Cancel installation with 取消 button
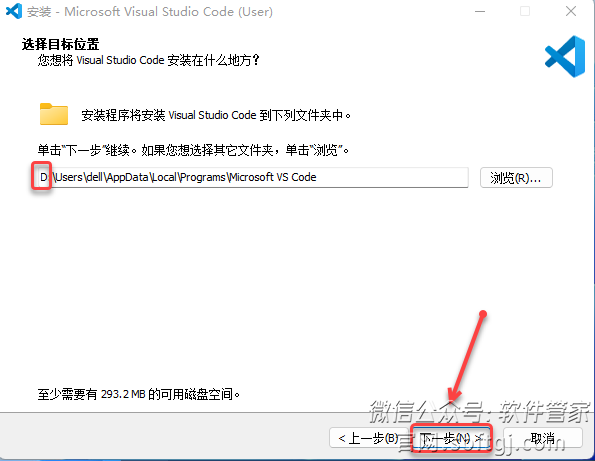The height and width of the screenshot is (461, 595). click(543, 439)
